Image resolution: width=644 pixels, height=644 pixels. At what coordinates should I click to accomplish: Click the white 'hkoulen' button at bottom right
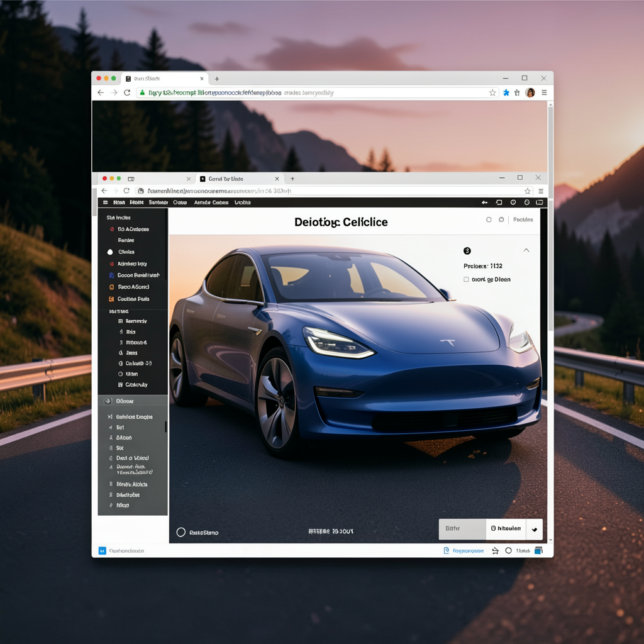coord(506,530)
